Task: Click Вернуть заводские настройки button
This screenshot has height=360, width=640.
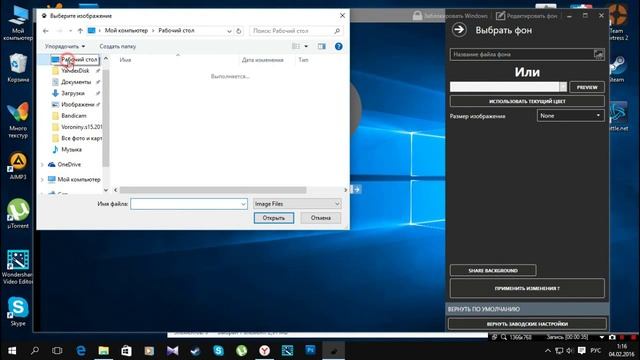Action: [527, 324]
